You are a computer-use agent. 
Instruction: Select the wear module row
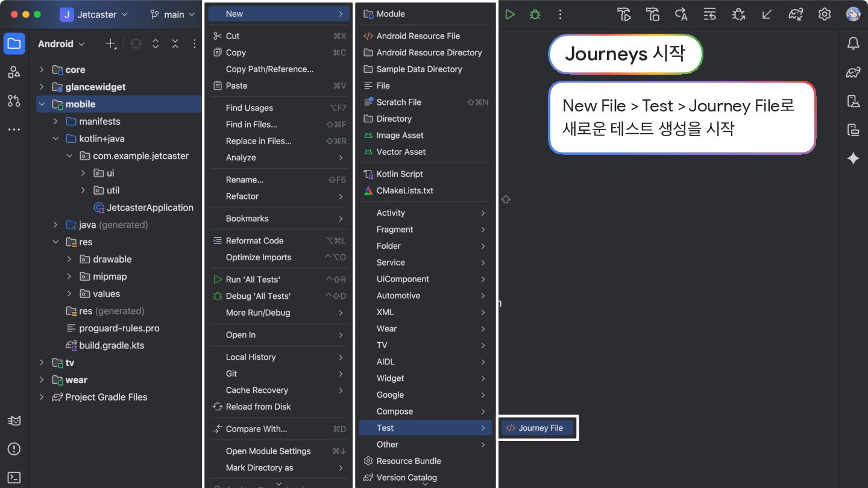(x=119, y=380)
